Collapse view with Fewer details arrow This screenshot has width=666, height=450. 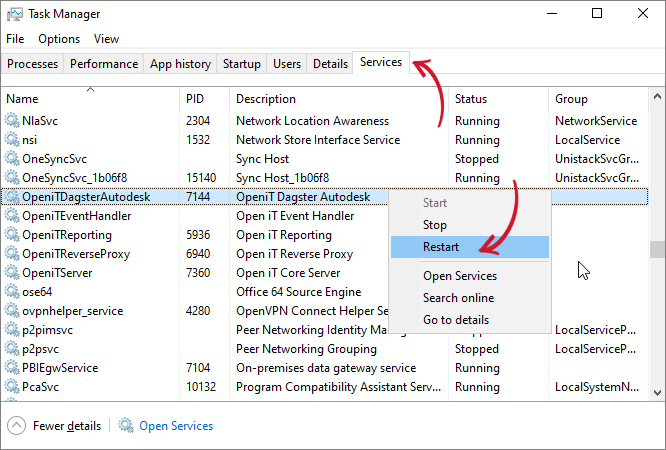point(16,426)
